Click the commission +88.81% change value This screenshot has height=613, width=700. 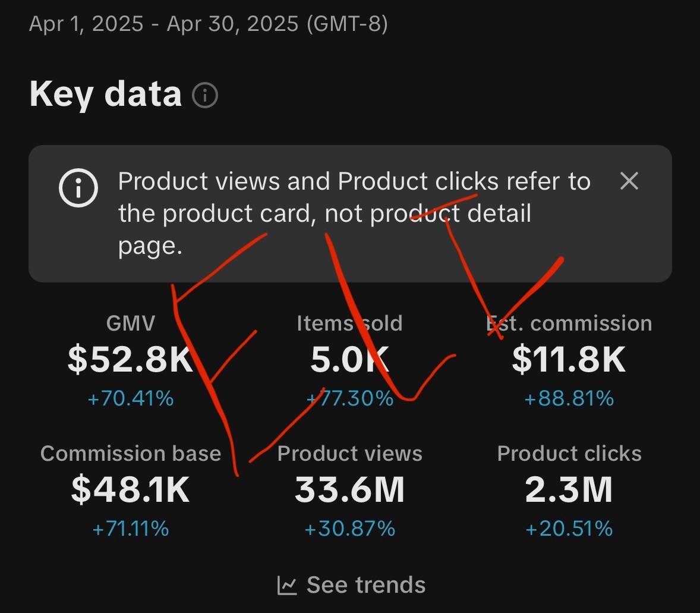(x=569, y=398)
